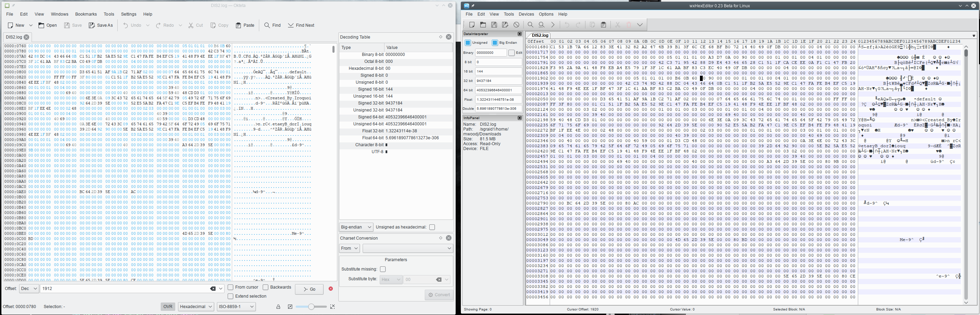Toggle the Big Endian checkbox in DataInterpreter

[495, 43]
